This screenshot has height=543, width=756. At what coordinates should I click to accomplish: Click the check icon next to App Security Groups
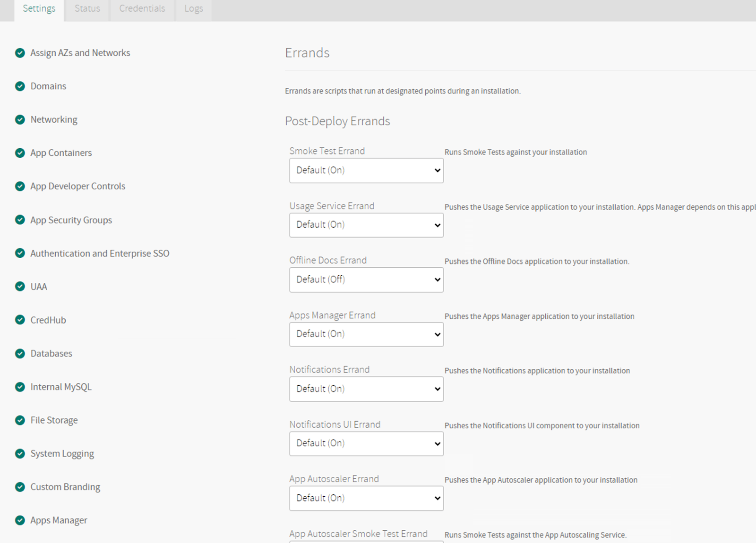coord(20,220)
